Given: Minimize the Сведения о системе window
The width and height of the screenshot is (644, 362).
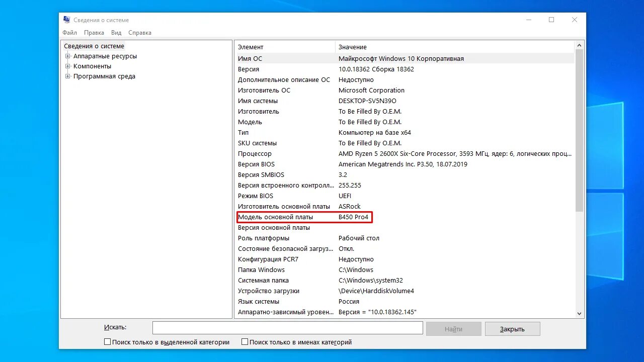Looking at the screenshot, I should coord(528,20).
